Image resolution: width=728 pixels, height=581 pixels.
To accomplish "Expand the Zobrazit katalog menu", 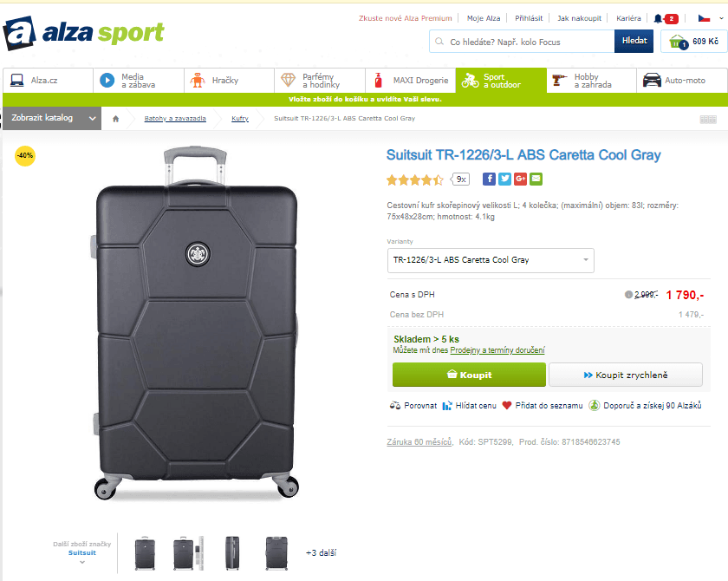I will [x=50, y=118].
